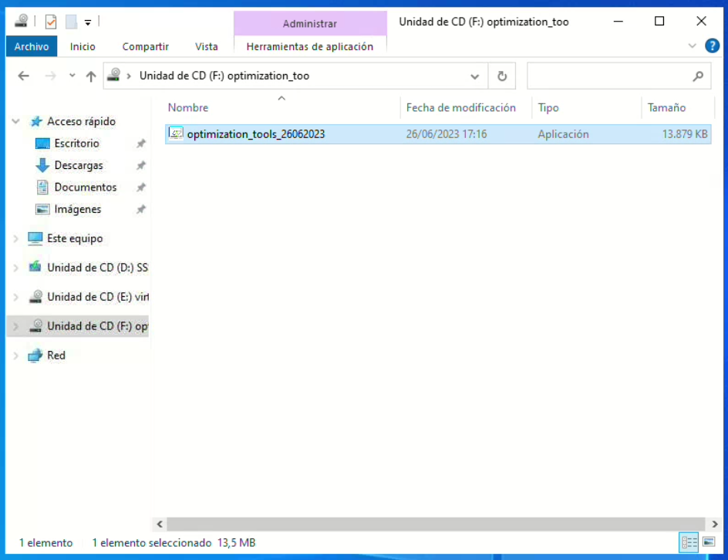Expand the ribbon with chevron
This screenshot has width=728, height=560.
pos(692,46)
